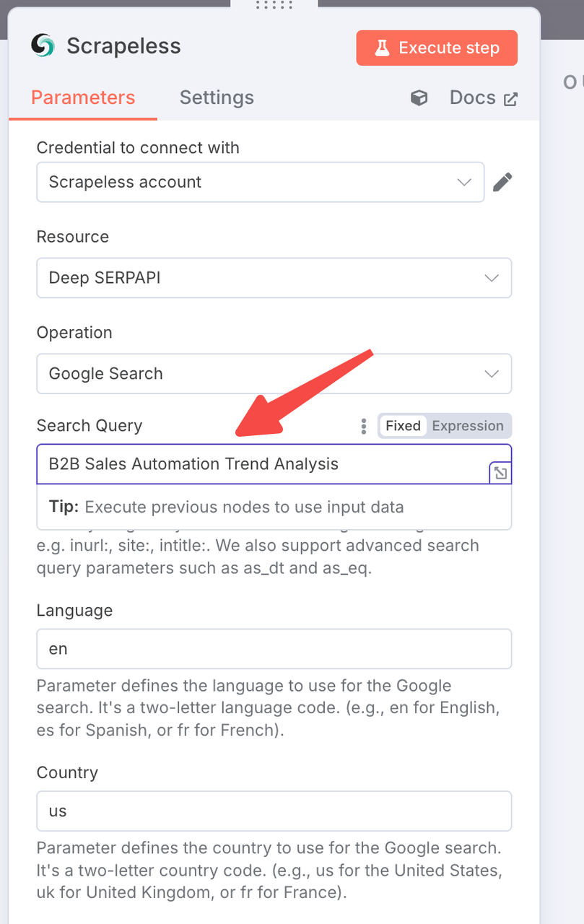Image resolution: width=584 pixels, height=924 pixels.
Task: Switch Search Query to Fixed mode
Action: pos(403,426)
